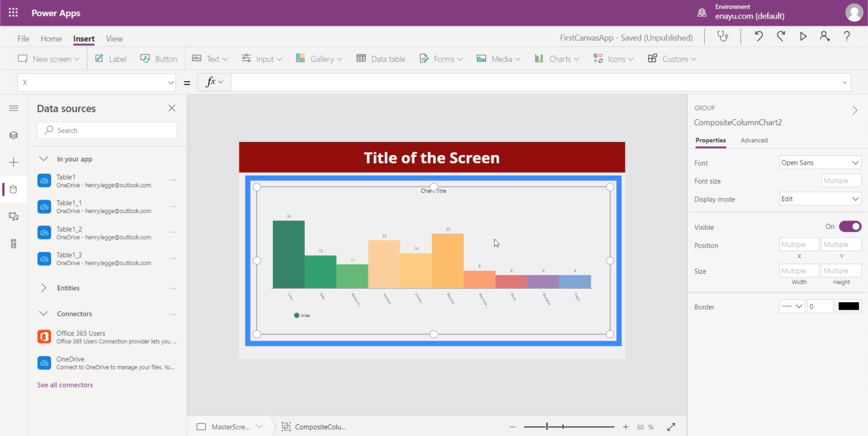Click the Border thickness input field

(x=820, y=306)
